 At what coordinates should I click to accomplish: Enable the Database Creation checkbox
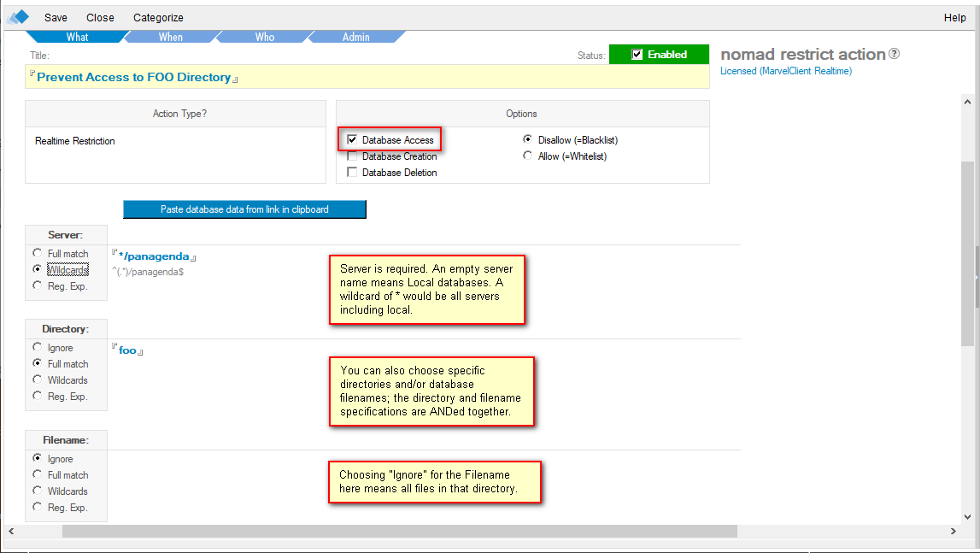tap(352, 156)
